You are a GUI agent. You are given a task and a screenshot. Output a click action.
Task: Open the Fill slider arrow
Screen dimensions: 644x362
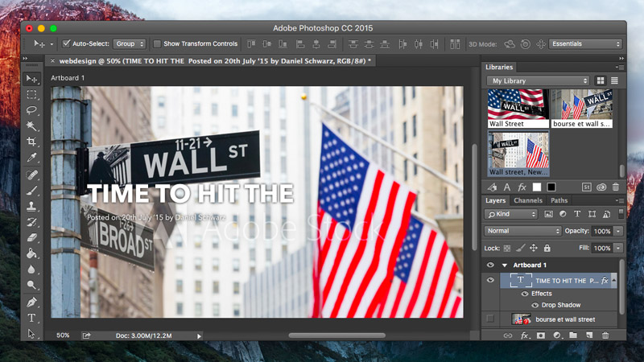click(x=618, y=248)
